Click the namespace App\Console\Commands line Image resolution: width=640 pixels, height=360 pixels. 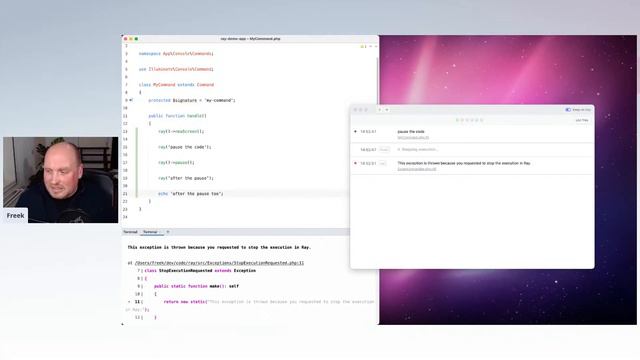176,54
